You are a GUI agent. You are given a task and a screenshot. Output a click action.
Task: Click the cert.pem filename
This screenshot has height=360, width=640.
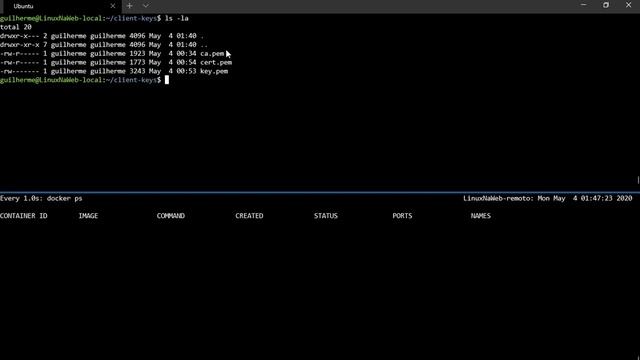[x=216, y=62]
